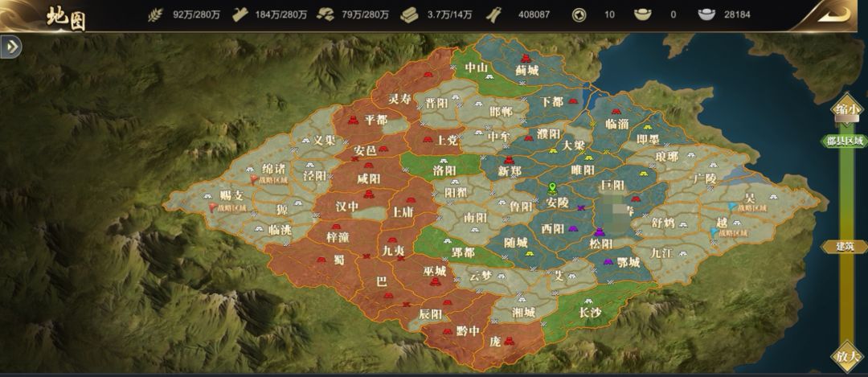Click the 28184 silver amount
This screenshot has height=377, width=868.
[x=737, y=15]
